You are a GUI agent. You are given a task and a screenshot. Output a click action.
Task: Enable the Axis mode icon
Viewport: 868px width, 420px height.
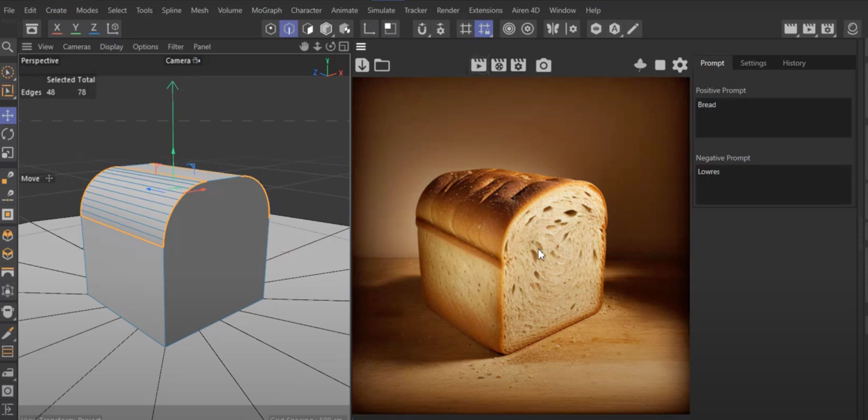(x=369, y=29)
